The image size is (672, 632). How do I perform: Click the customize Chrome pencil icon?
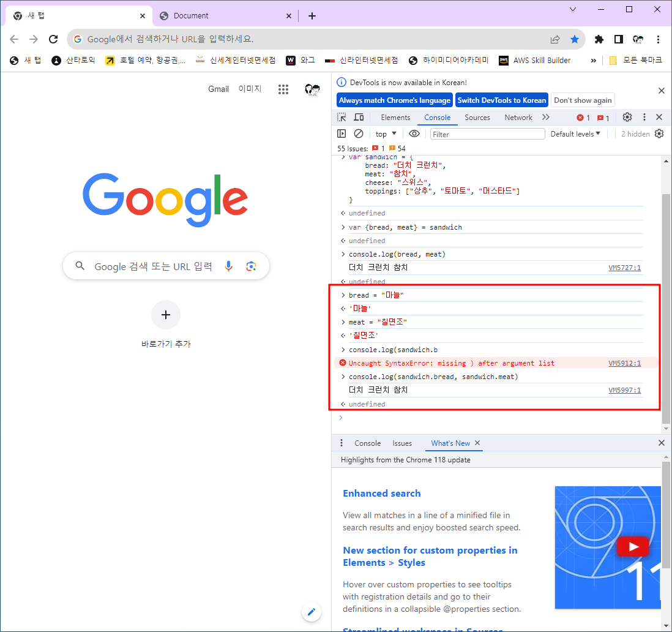coord(312,612)
